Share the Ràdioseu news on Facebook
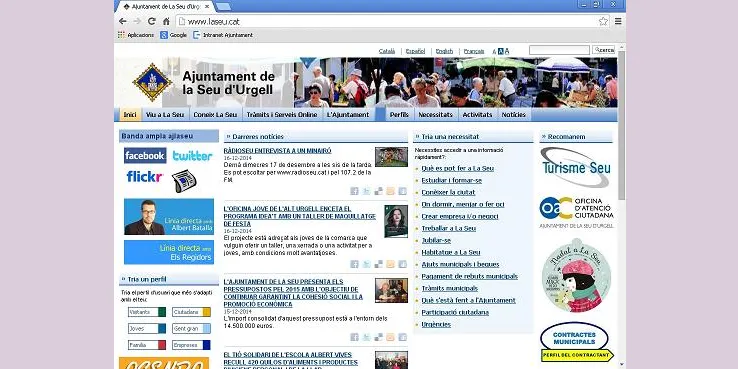 point(354,191)
